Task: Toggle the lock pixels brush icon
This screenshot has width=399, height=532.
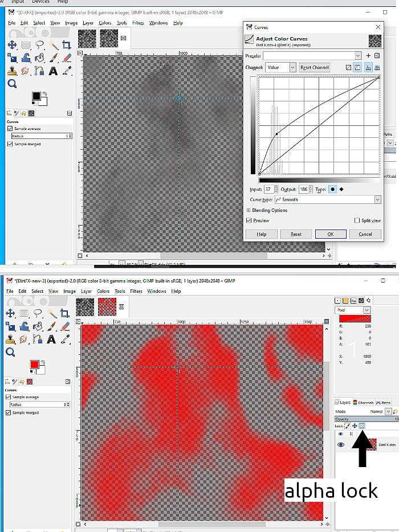Action: [x=348, y=425]
